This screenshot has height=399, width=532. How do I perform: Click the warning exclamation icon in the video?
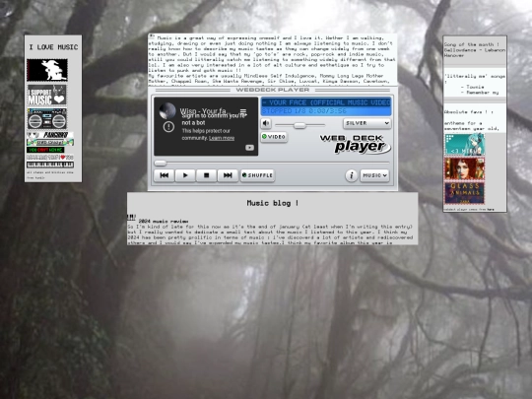(x=168, y=127)
